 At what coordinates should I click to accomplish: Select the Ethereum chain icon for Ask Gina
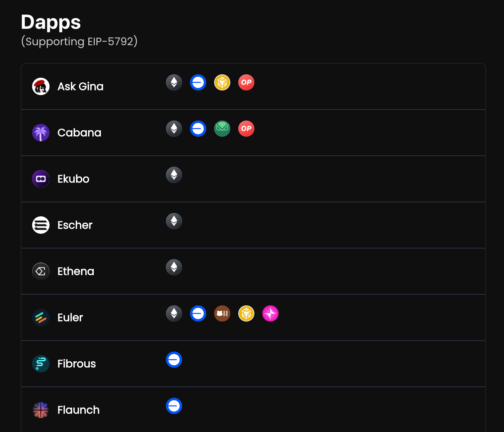pyautogui.click(x=174, y=82)
